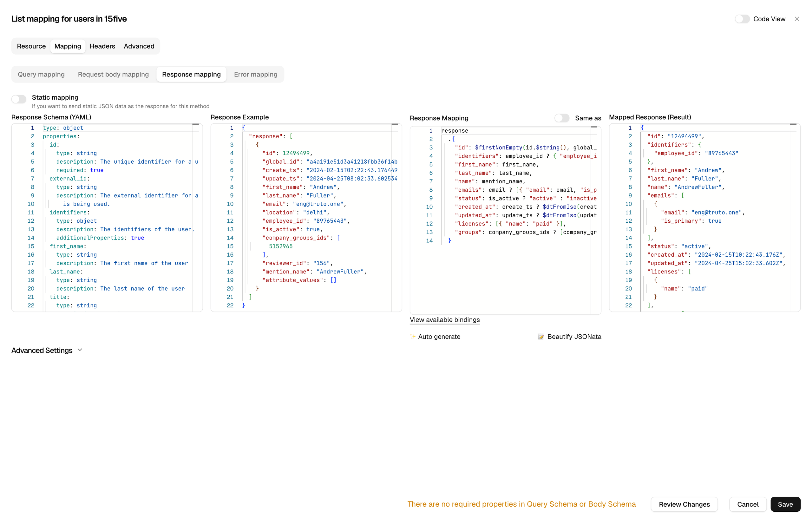Click "groups": company_groups_ids mapping line
The height and width of the screenshot is (525, 812).
[525, 232]
